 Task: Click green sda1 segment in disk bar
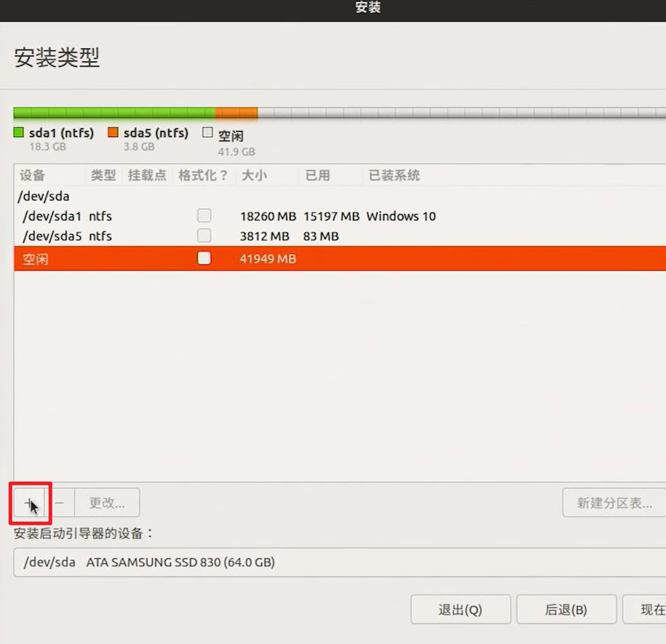114,113
